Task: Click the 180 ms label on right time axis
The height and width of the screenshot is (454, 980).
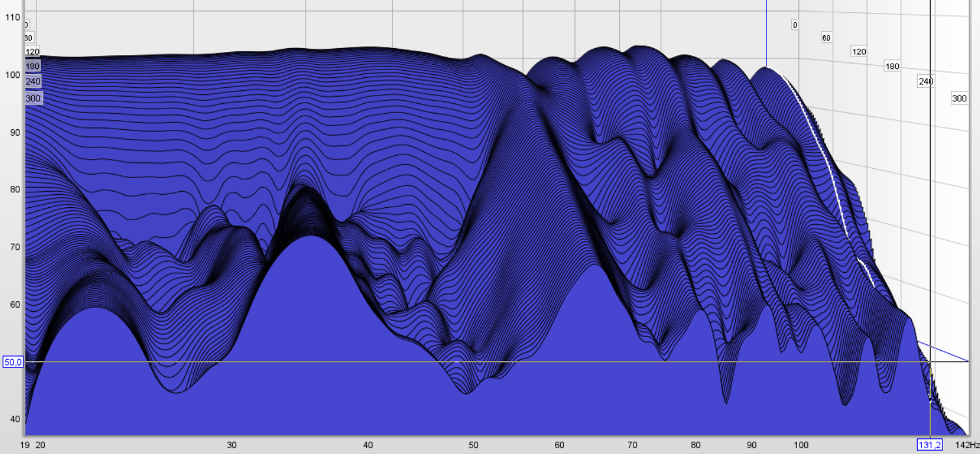Action: point(892,66)
